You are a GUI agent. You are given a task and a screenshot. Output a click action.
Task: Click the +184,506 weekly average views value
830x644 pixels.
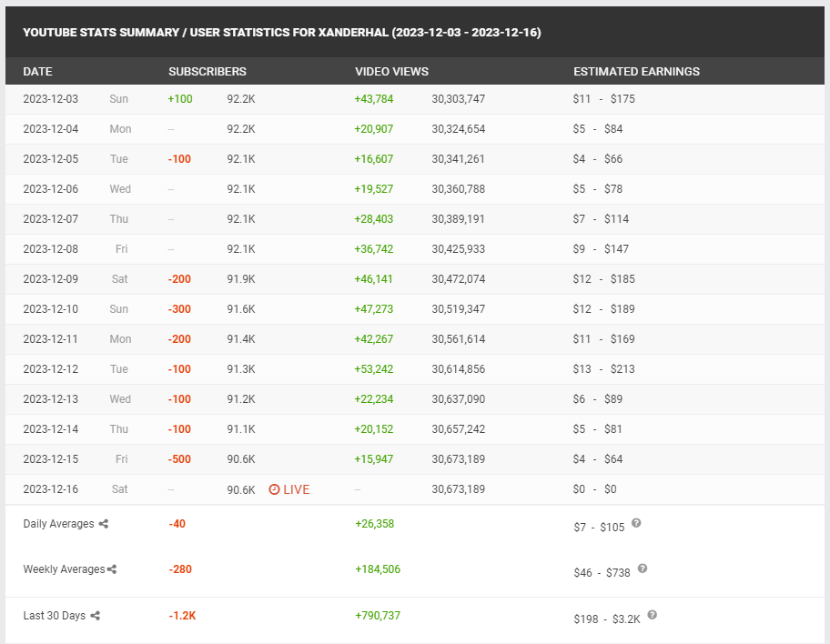(x=378, y=569)
